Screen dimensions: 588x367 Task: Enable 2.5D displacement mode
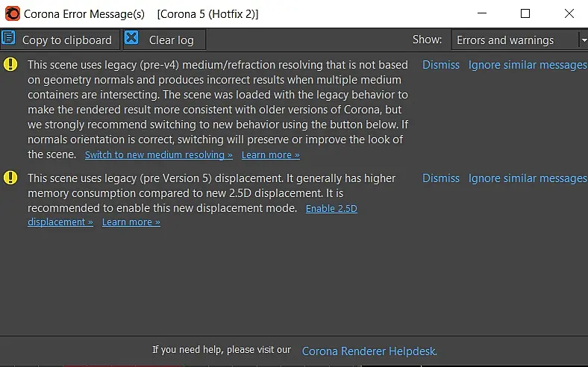coord(331,208)
